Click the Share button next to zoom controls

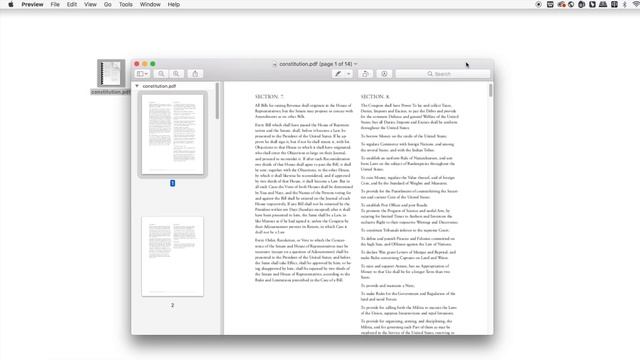coord(195,74)
